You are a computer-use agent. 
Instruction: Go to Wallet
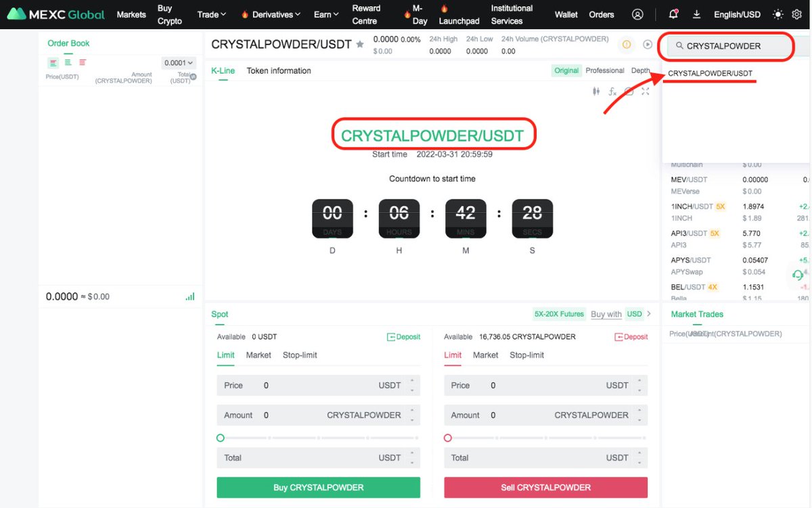coord(566,14)
